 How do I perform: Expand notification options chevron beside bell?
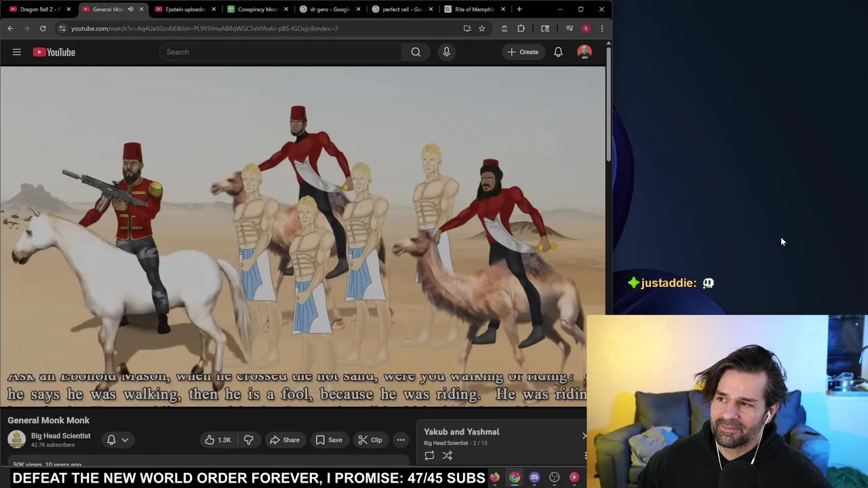(125, 440)
